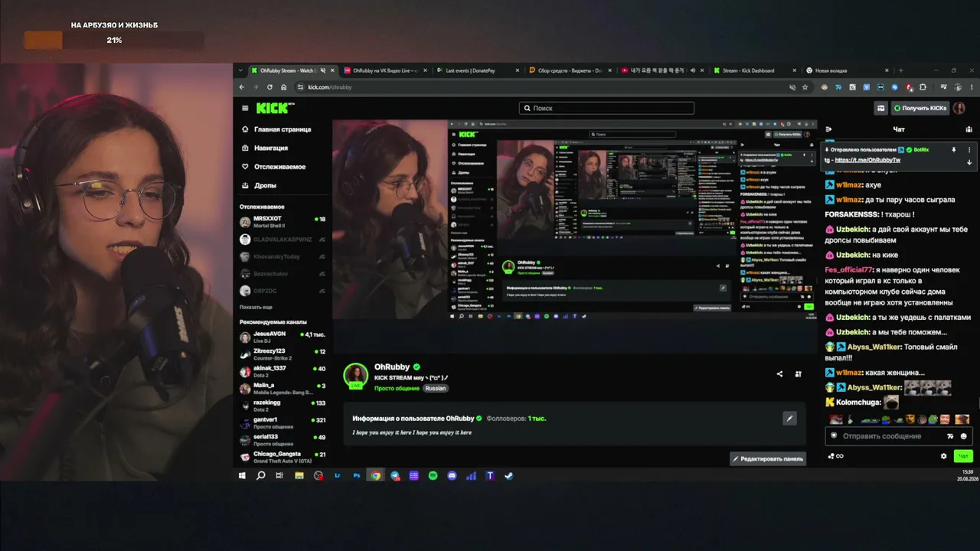This screenshot has height=551, width=980.
Task: Focus the Поиск search field
Action: tap(606, 108)
